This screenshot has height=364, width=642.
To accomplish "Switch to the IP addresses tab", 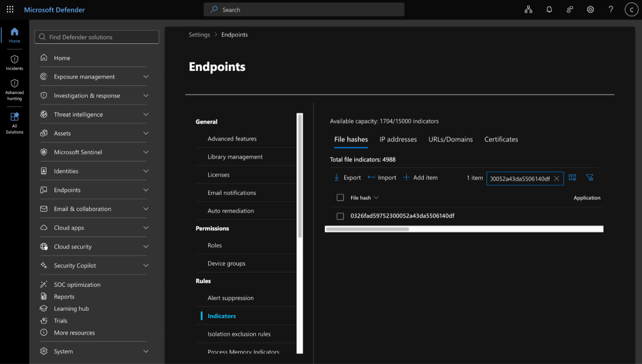I will click(x=398, y=140).
